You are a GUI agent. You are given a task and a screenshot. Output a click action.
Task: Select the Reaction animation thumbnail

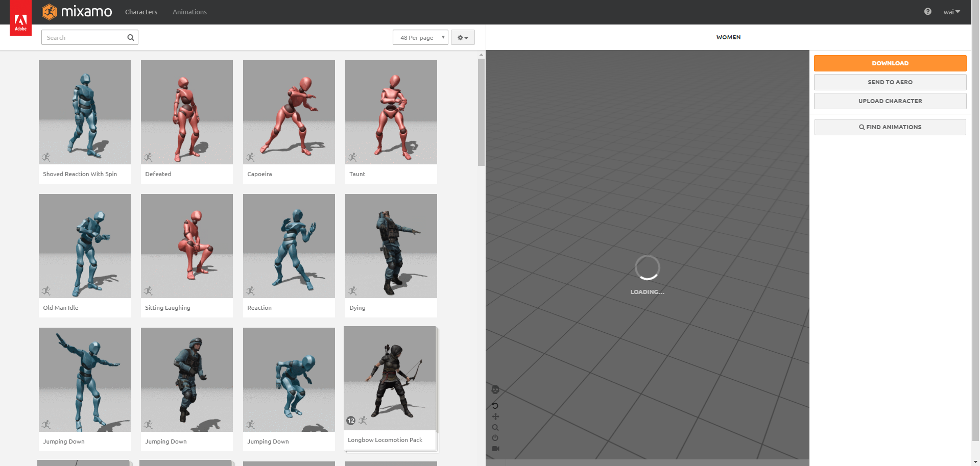click(289, 246)
